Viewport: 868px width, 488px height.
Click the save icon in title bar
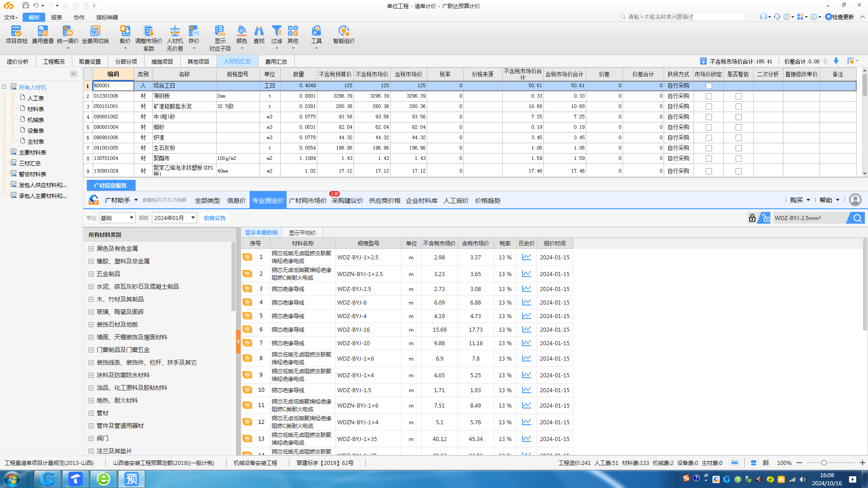point(26,5)
